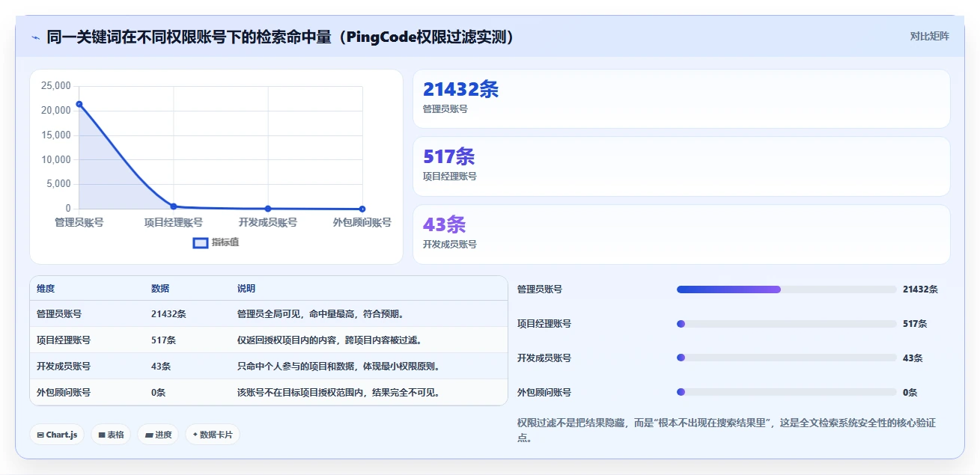Click the lightning icon beside the title
980x475 pixels.
pos(35,37)
